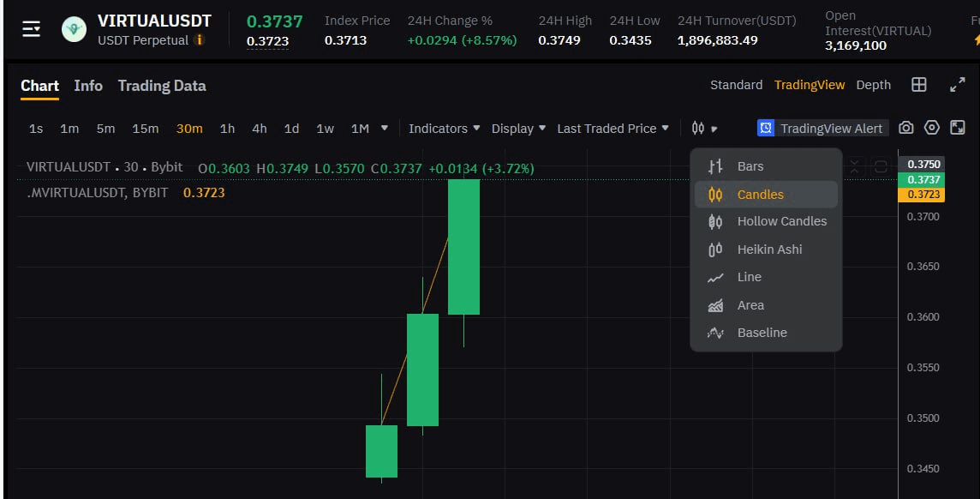Click the VIRTUALUSDT 30 Bybit legend title
Image resolution: width=980 pixels, height=499 pixels.
pos(105,167)
